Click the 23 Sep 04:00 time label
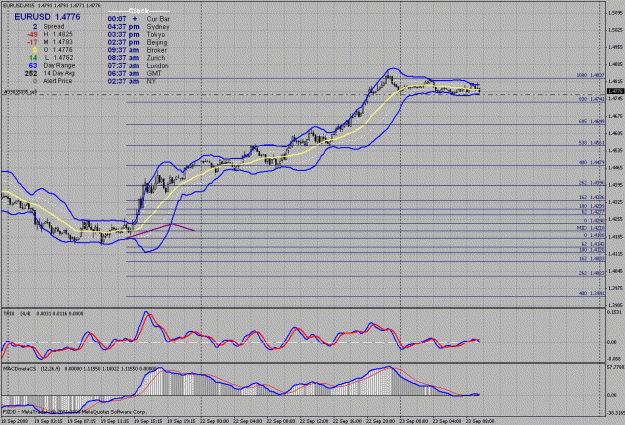The height and width of the screenshot is (425, 625). tap(446, 421)
